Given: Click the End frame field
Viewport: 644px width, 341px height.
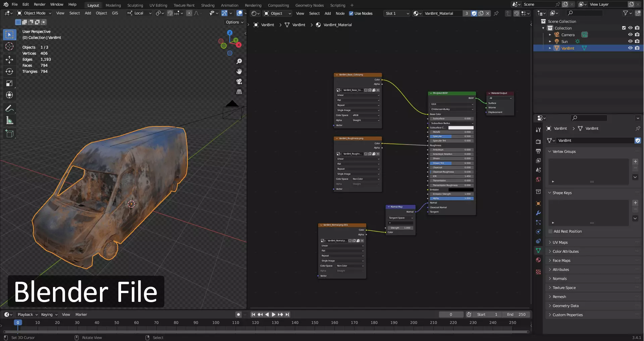Looking at the screenshot, I should (516, 315).
